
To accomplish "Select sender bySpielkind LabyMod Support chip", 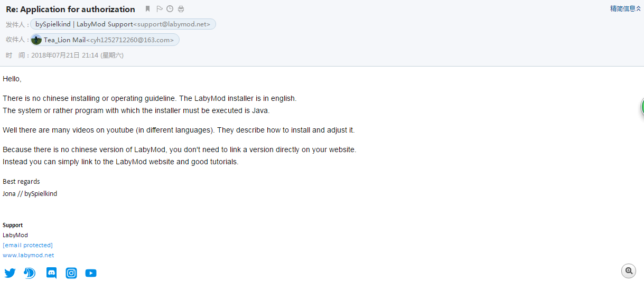I will (x=123, y=24).
